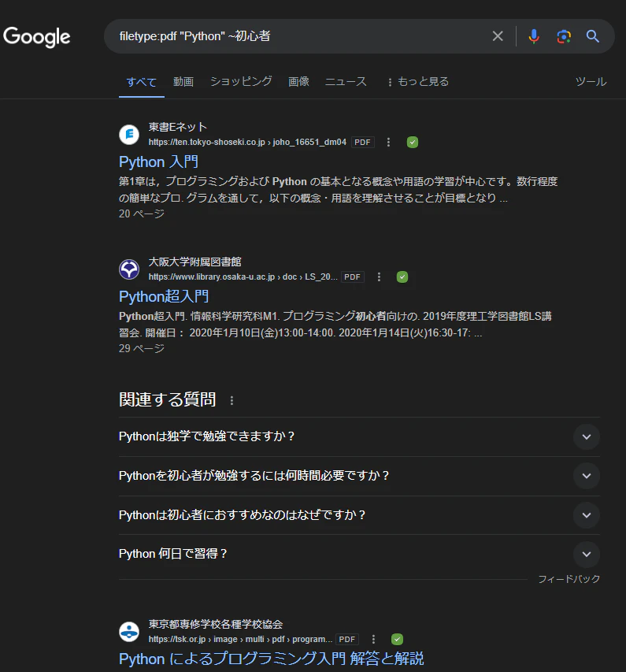Click the 20 ページ page count text
Screen dimensions: 626x672
point(142,213)
